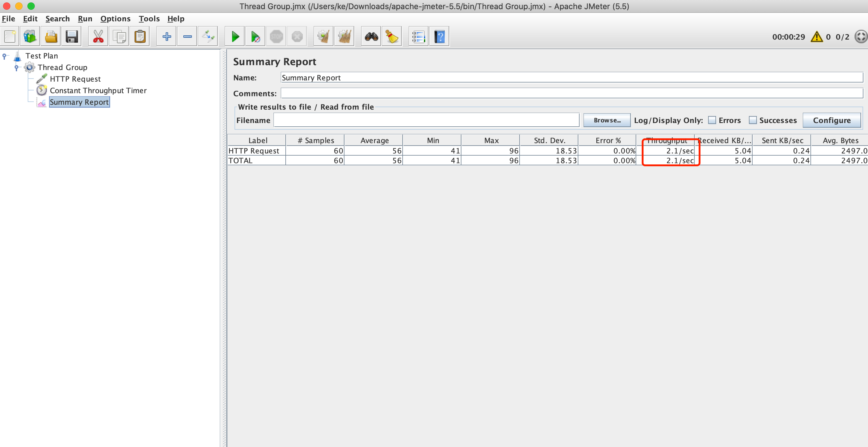Click the green Start run icon
The width and height of the screenshot is (868, 447).
point(235,36)
